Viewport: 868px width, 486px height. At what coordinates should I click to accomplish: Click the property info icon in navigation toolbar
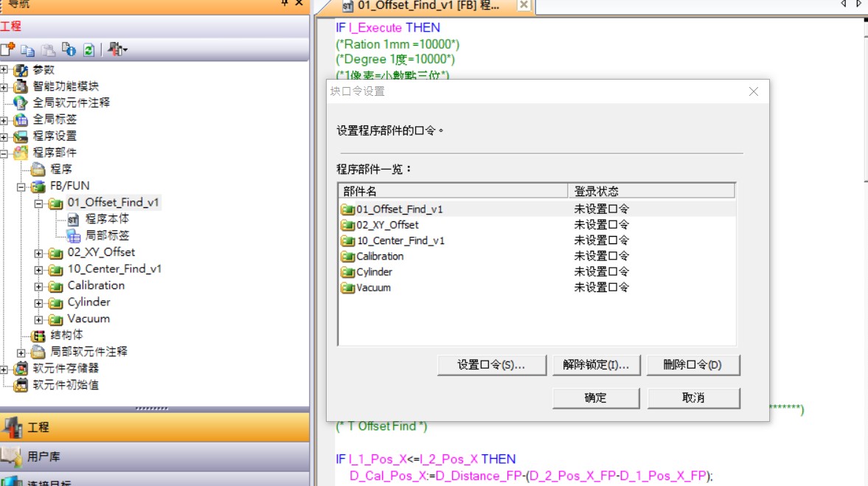pos(69,49)
